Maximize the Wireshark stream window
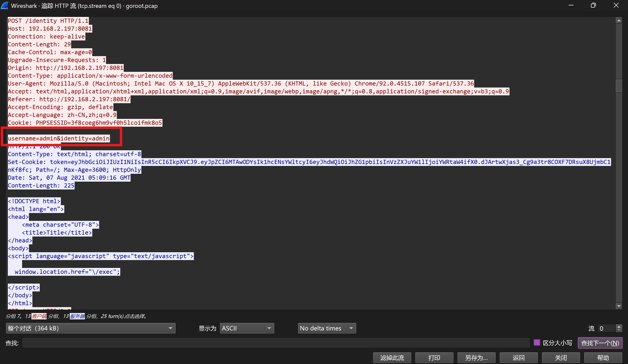This screenshot has width=628, height=364. pos(593,5)
